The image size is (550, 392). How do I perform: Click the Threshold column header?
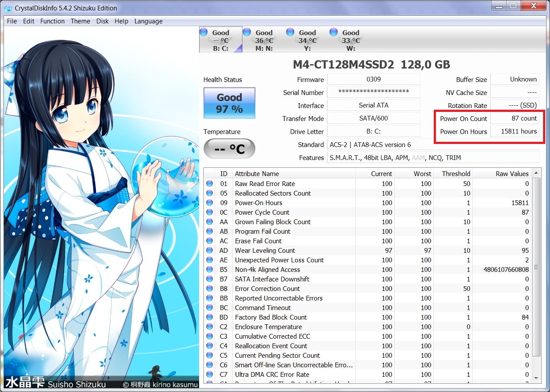pyautogui.click(x=453, y=173)
